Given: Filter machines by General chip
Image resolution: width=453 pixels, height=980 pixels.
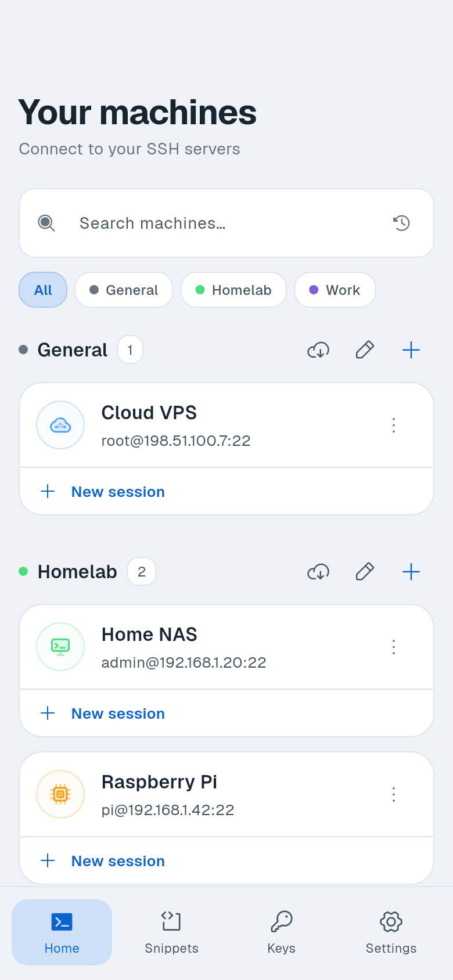Looking at the screenshot, I should pyautogui.click(x=124, y=290).
